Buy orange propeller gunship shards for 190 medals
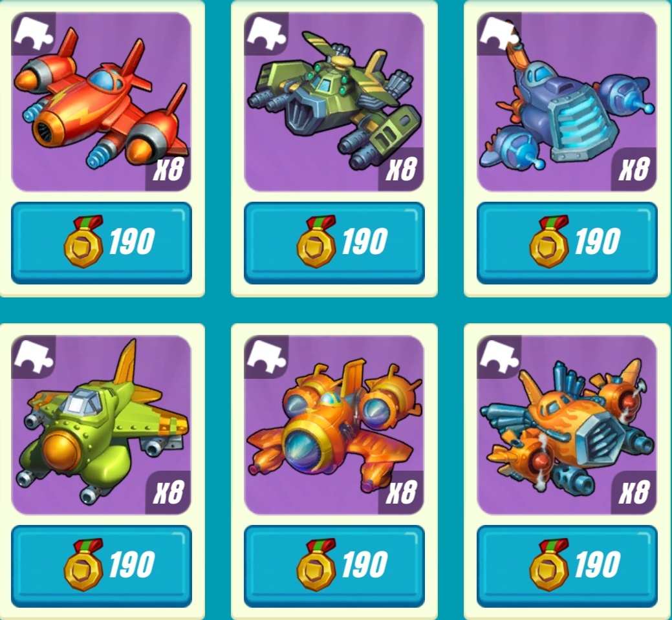The width and height of the screenshot is (672, 620). pyautogui.click(x=567, y=566)
